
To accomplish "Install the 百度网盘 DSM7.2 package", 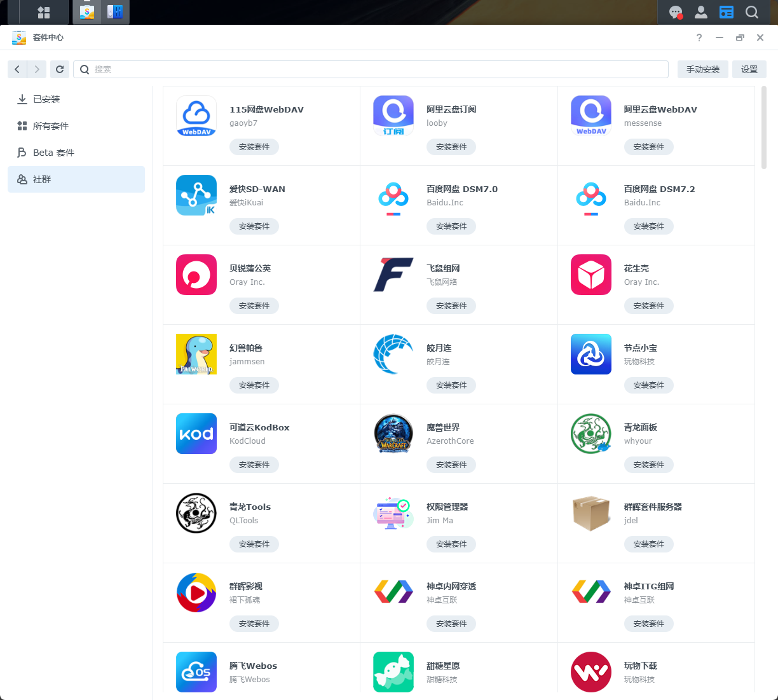I will (649, 226).
